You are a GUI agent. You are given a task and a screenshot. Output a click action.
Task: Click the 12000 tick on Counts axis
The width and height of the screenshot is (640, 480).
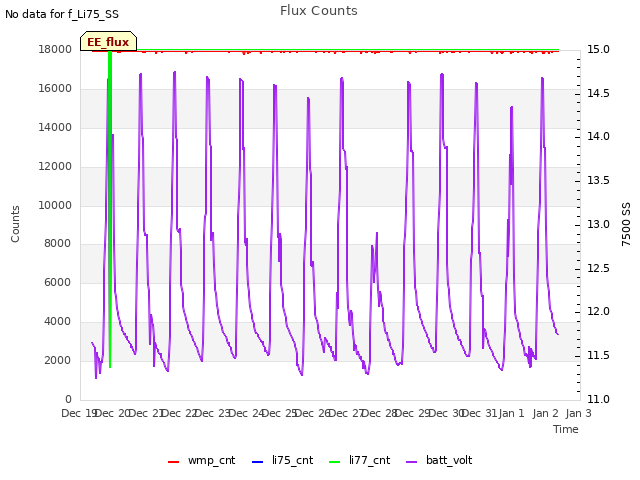tap(55, 166)
